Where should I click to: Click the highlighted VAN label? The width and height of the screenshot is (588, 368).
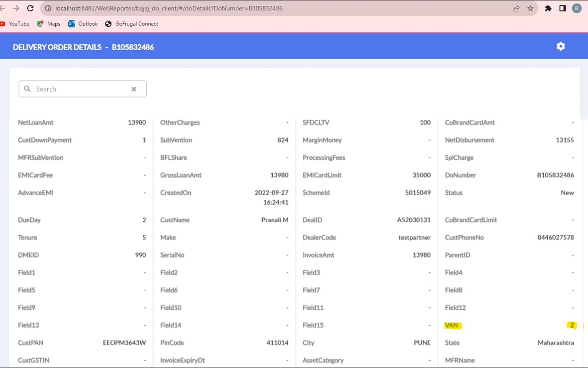[x=452, y=325]
